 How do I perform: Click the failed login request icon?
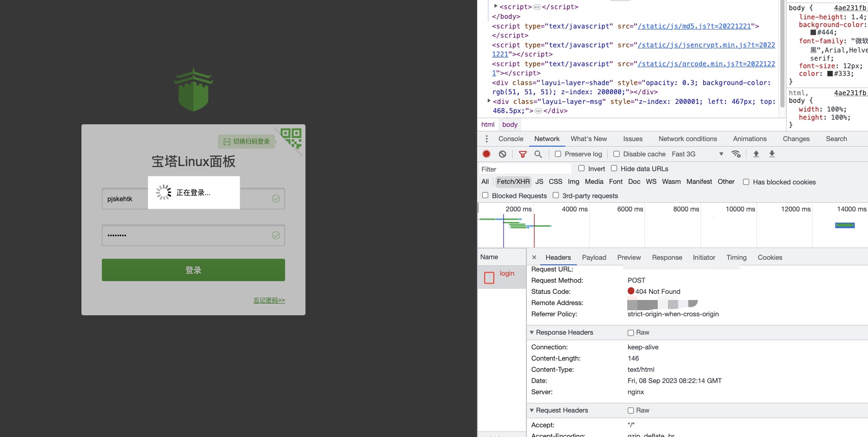click(x=489, y=278)
